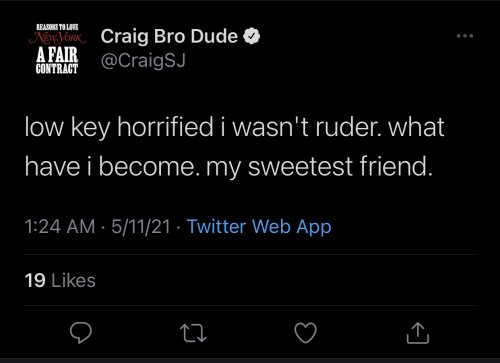Open the share tweet upload icon
Image resolution: width=500 pixels, height=363 pixels.
tap(418, 333)
